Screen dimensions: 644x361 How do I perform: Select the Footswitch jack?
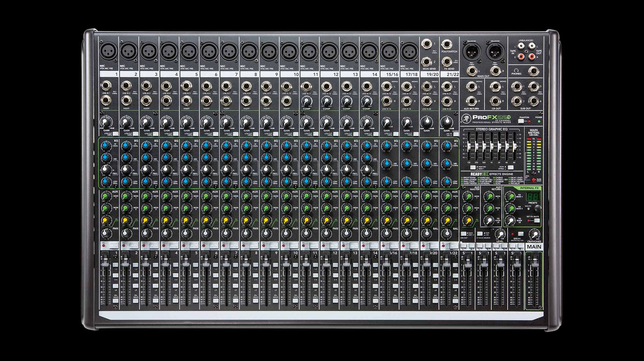446,44
